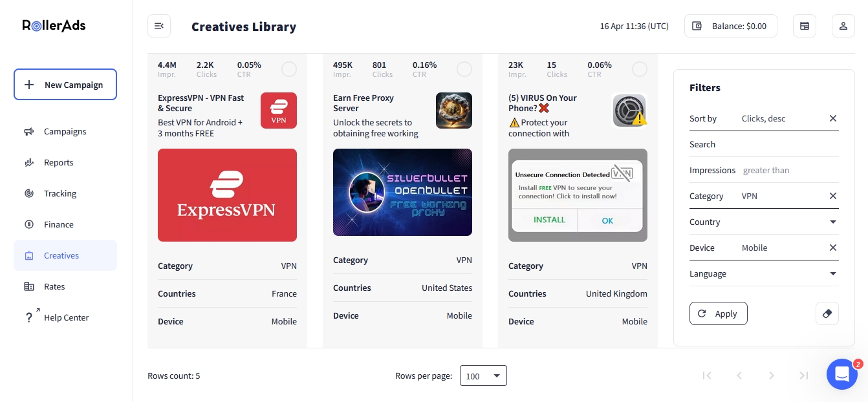Click the Help Center question mark icon

[28, 318]
